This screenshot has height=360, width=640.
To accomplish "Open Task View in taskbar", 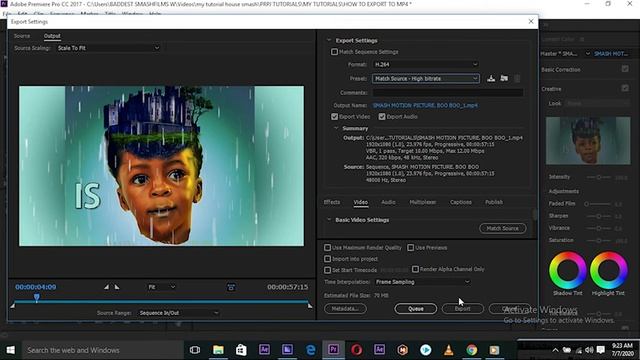I will [195, 350].
